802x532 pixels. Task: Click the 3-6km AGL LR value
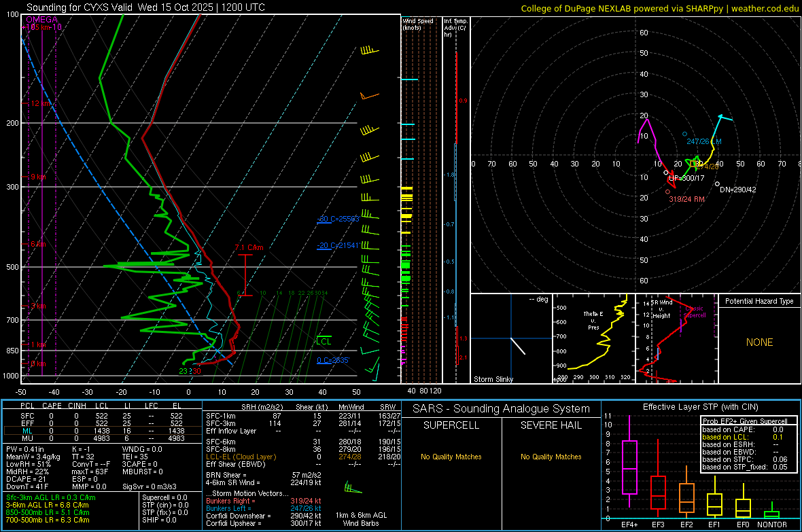point(48,505)
